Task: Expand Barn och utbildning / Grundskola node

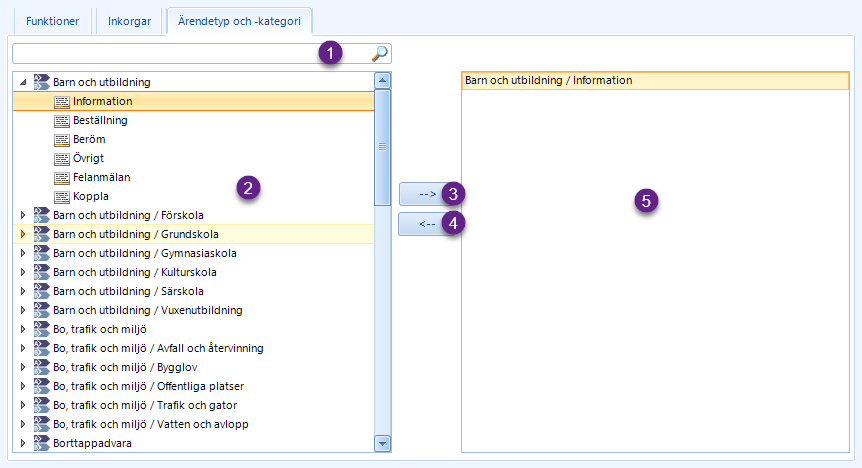Action: tap(23, 234)
